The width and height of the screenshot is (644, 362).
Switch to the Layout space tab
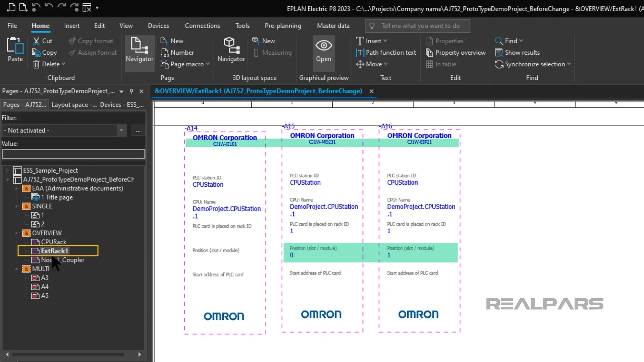[x=74, y=105]
